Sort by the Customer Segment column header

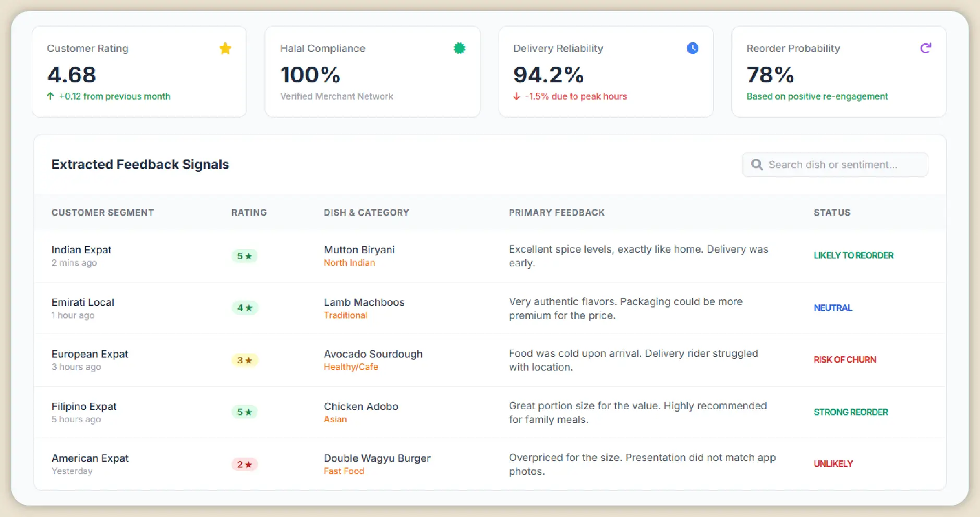click(103, 213)
